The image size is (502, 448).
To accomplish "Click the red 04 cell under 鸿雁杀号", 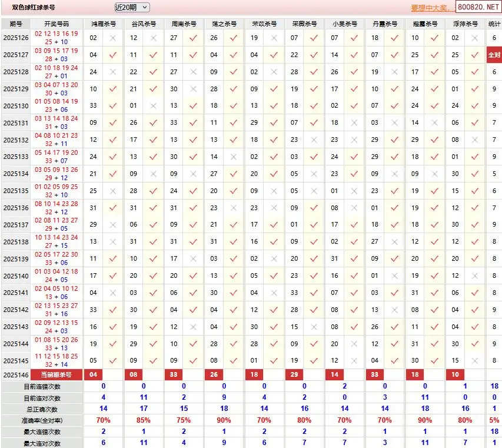I will 94,374.
